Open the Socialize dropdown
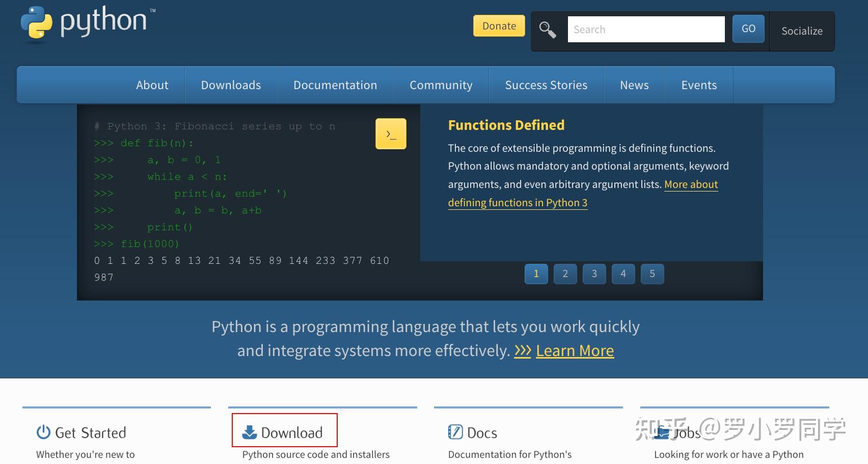Viewport: 868px width, 464px height. [x=802, y=31]
